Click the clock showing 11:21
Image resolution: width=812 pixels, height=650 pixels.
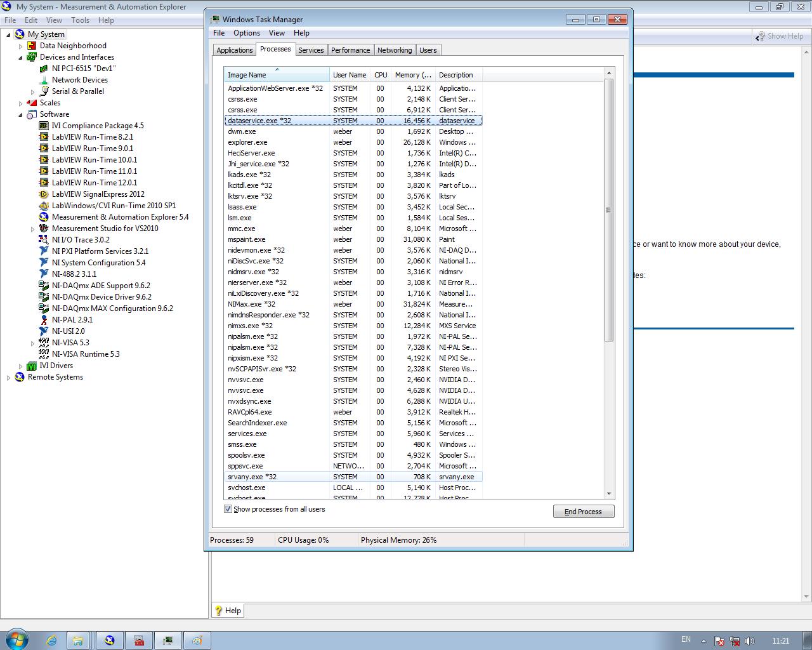coord(781,641)
